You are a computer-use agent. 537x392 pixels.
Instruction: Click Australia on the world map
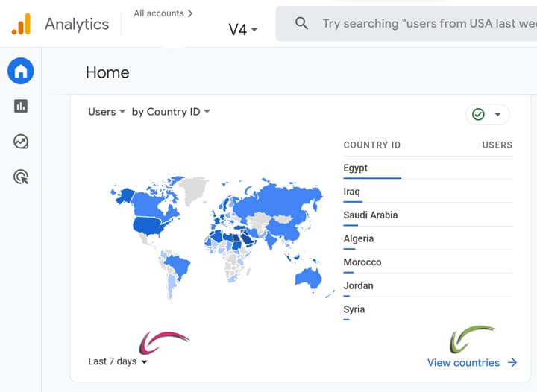(308, 277)
